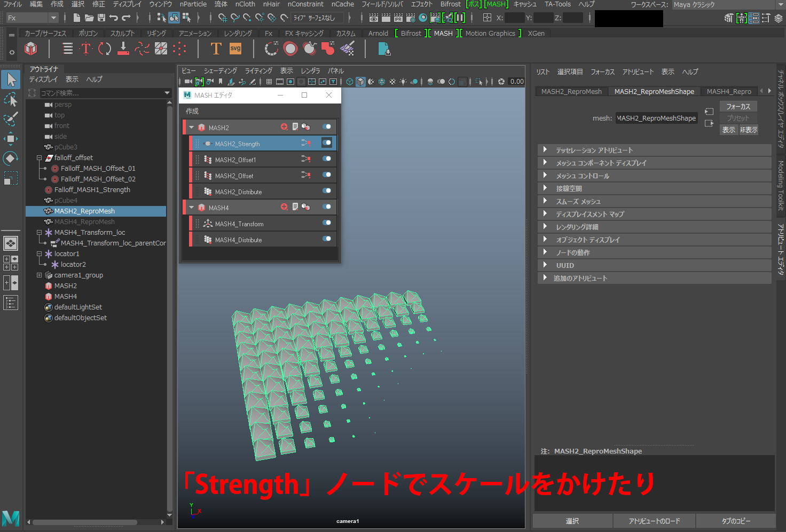Collapse the MASH4 network in MASH Editor
Viewport: 786px width, 532px height.
(x=191, y=208)
